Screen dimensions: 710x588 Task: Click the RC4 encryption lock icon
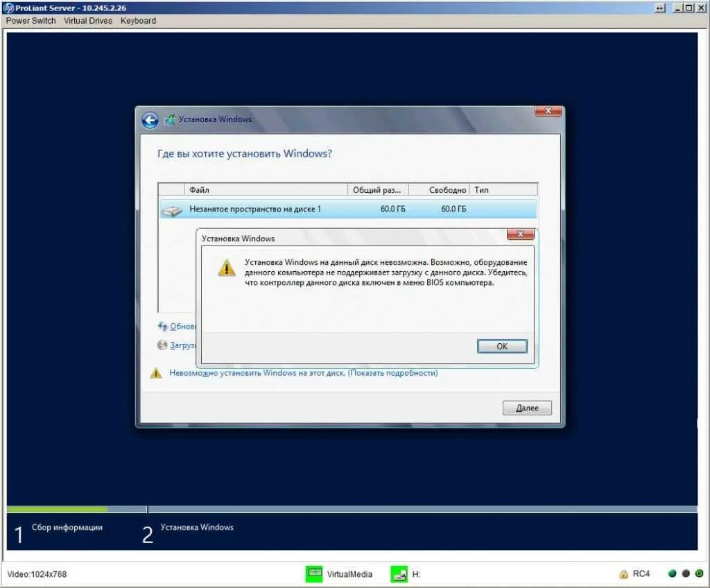point(623,574)
